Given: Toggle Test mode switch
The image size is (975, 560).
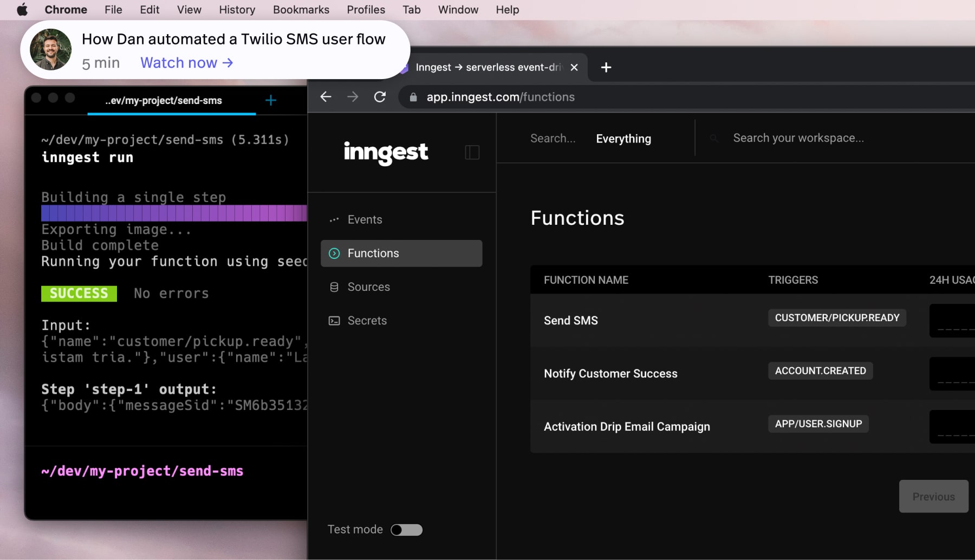Looking at the screenshot, I should [407, 530].
